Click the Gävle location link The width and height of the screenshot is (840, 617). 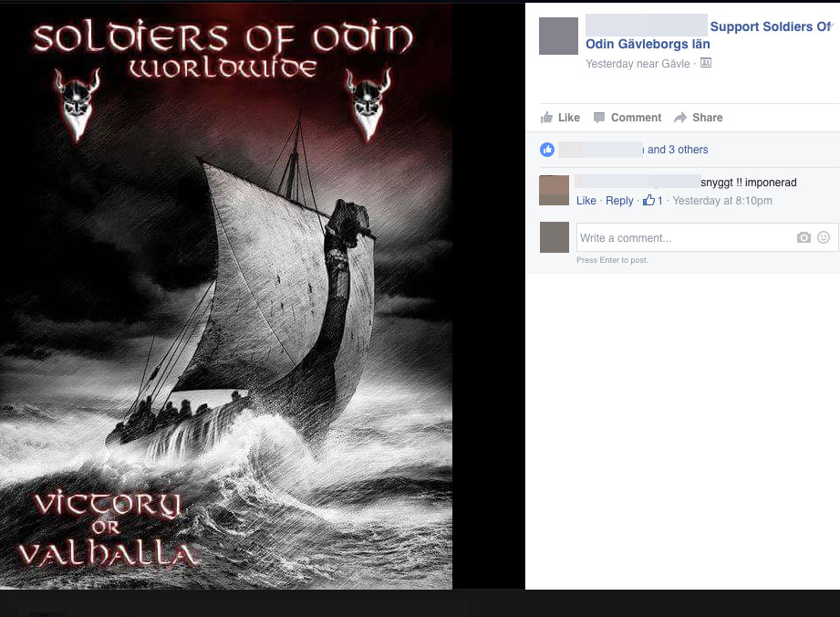pos(676,63)
